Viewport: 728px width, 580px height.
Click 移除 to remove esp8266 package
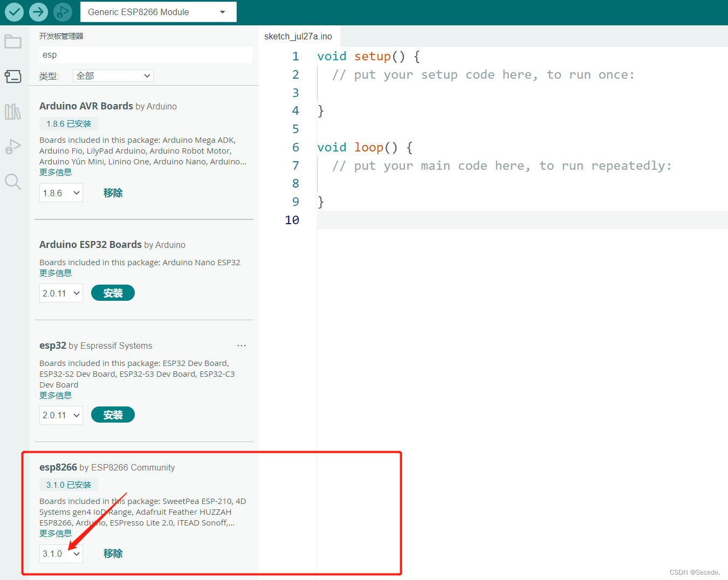(x=113, y=553)
